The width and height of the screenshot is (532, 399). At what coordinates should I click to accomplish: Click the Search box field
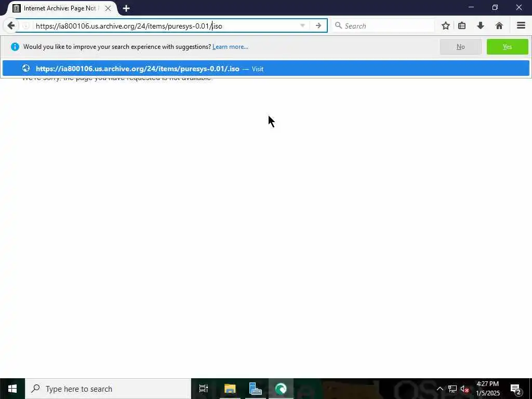point(383,26)
